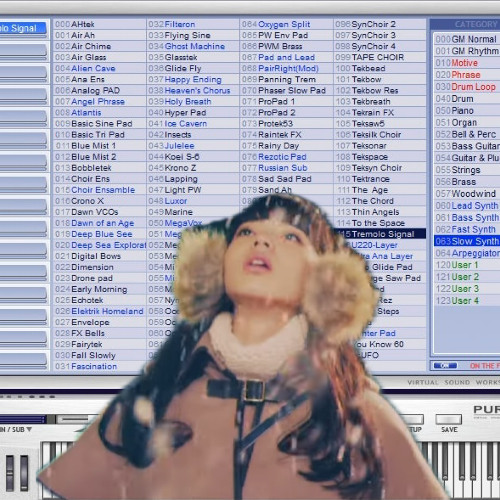
Task: Load preset 104 Tekrain FX
Action: coord(380,113)
